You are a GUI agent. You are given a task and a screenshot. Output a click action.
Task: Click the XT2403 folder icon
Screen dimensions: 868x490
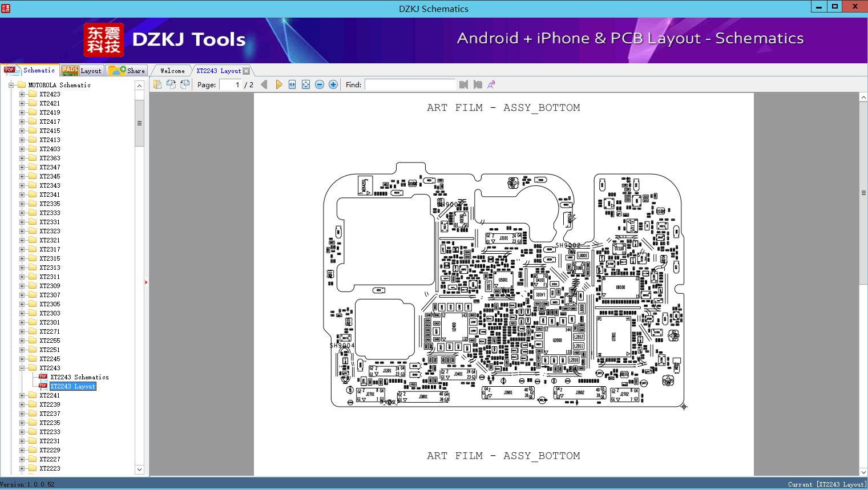33,149
